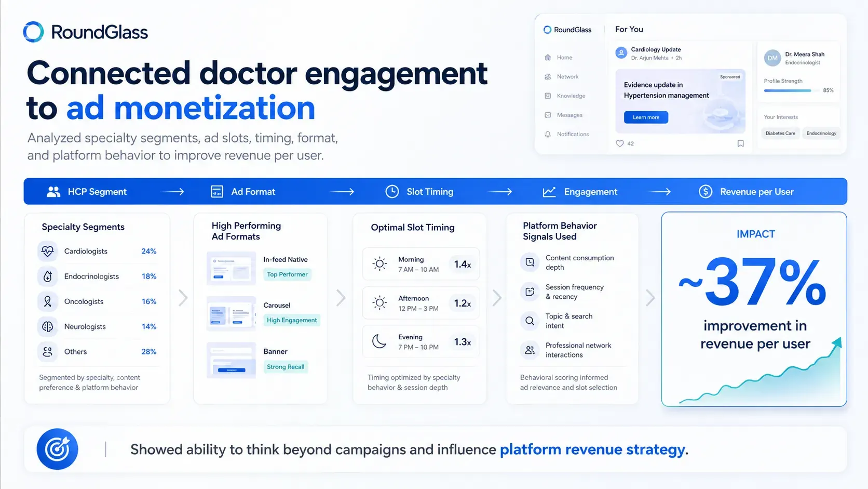The image size is (868, 489).
Task: Bookmark the Cardiology Update post
Action: (741, 144)
